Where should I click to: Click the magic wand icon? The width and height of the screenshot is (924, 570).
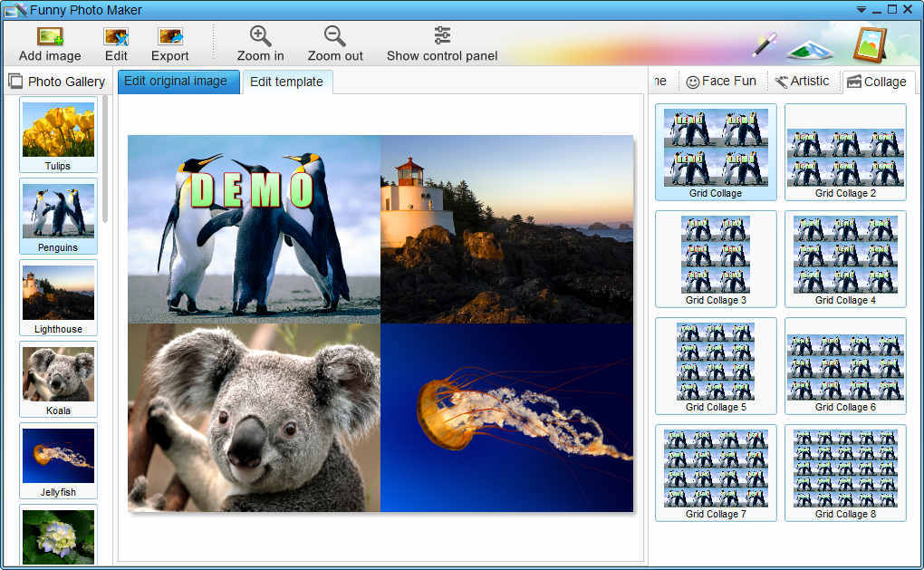pos(765,44)
